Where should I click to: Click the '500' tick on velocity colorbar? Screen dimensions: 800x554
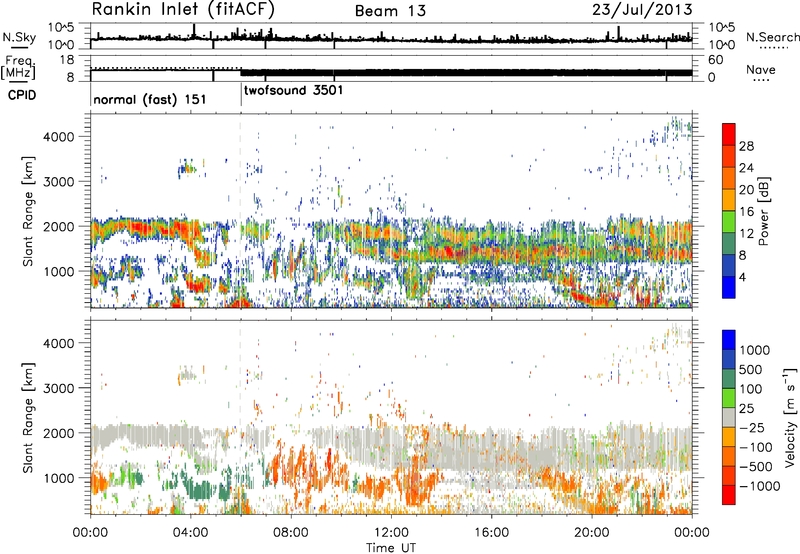pos(751,369)
